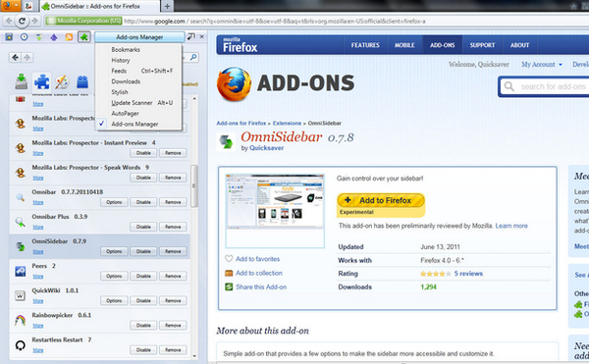Screen dimensions: 589x364
Task: Choose Stylish from sidebar menu
Action: [x=138, y=92]
